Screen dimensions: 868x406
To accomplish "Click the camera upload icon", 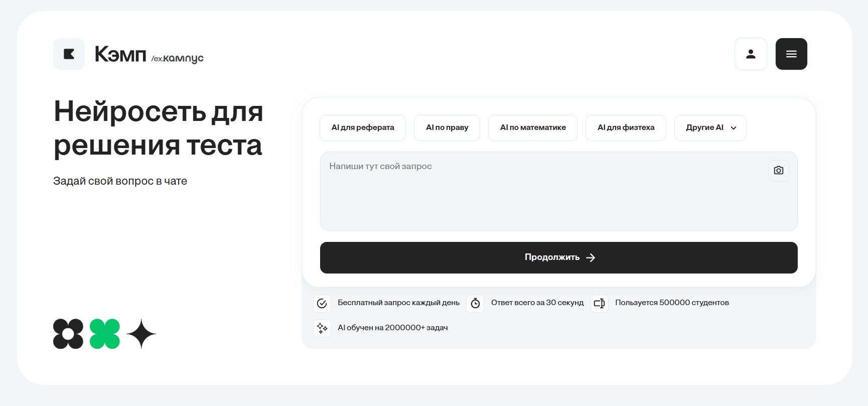I will pyautogui.click(x=778, y=171).
